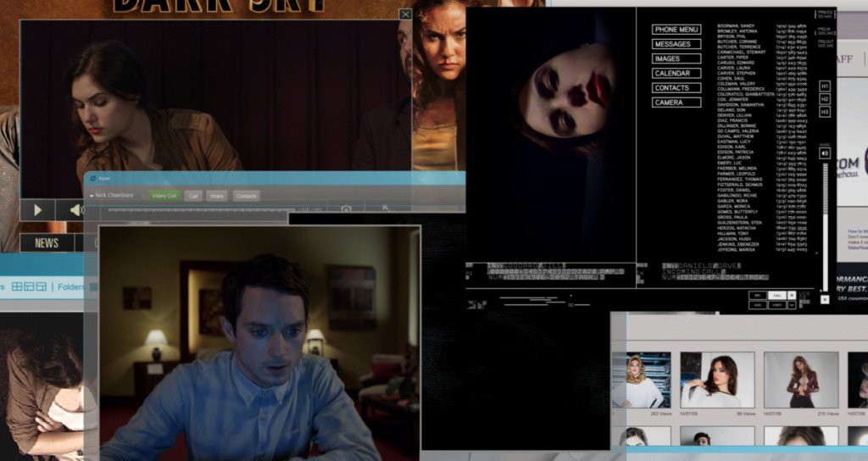Toggle the audio speaker icon on the phone panel
This screenshot has height=461, width=868.
coord(825,153)
